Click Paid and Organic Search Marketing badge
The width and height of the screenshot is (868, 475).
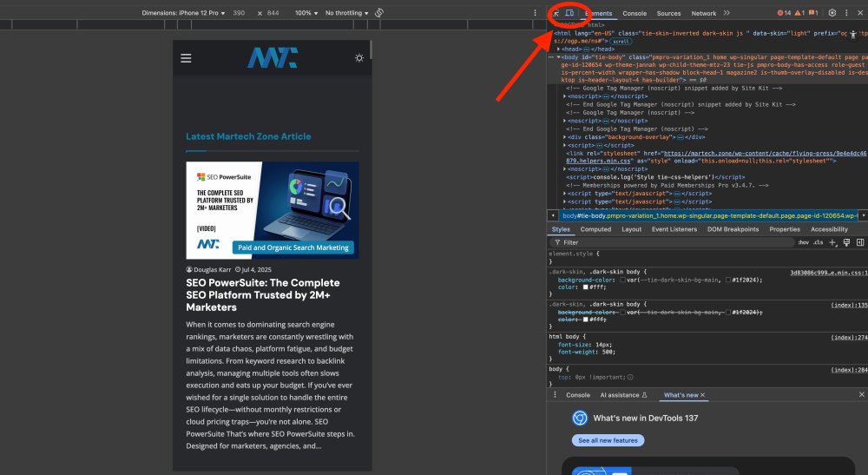[x=293, y=247]
